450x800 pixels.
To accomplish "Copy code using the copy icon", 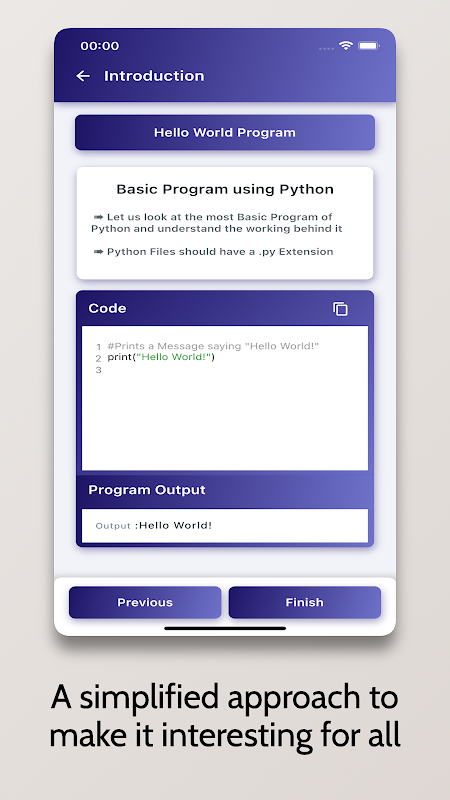I will click(x=340, y=309).
